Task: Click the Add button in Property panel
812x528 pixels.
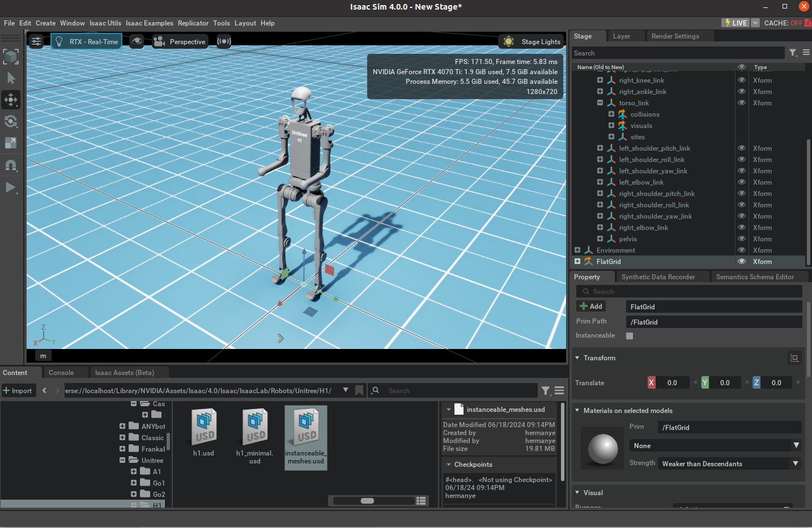Action: click(x=591, y=306)
